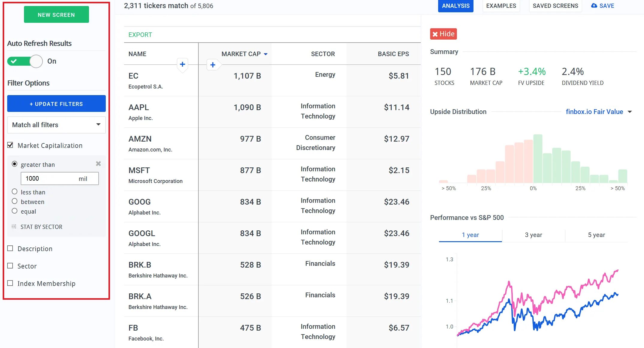Viewport: 644px width, 348px height.
Task: Click the mil unit in the value field
Action: coord(83,179)
